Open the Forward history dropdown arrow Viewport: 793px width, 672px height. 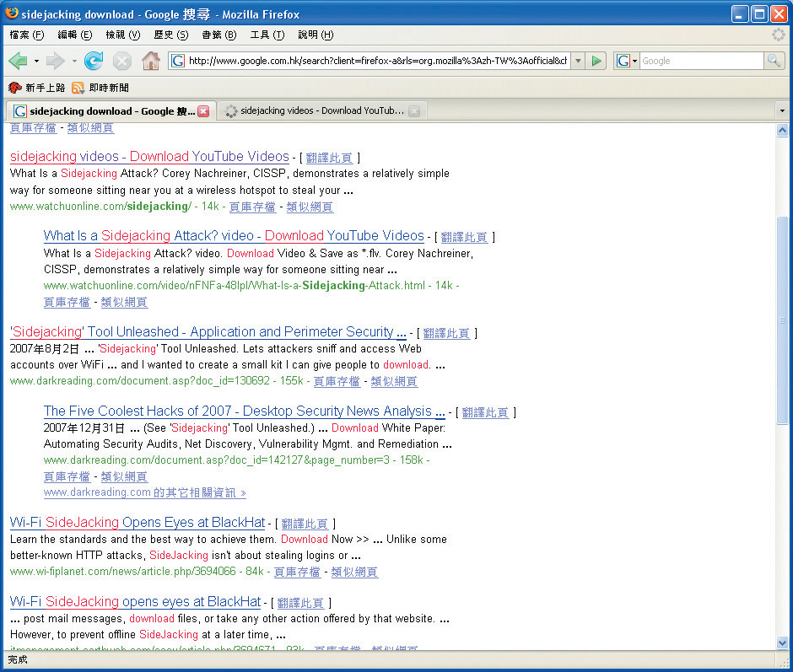(74, 62)
